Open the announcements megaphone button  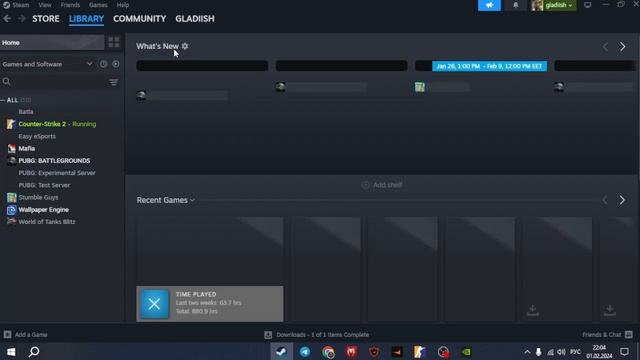tap(489, 5)
